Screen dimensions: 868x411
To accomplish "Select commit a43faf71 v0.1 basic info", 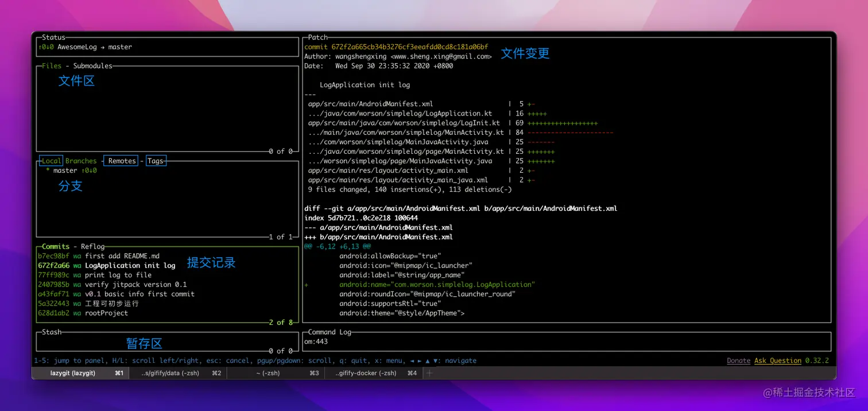I will (x=168, y=294).
